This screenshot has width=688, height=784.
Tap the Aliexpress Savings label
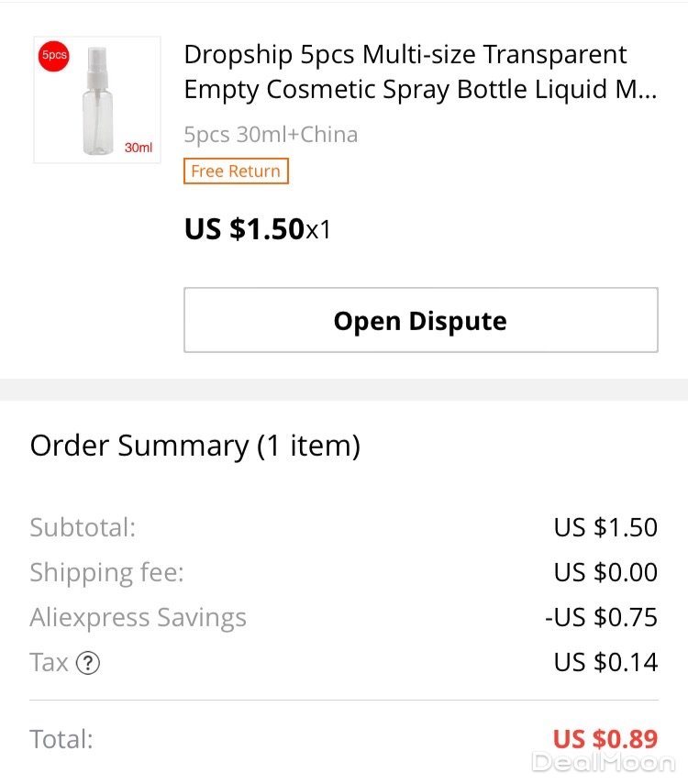coord(138,617)
